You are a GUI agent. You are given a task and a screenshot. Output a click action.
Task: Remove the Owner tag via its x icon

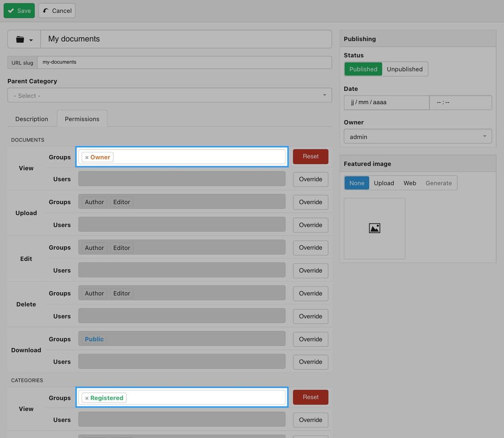[87, 158]
